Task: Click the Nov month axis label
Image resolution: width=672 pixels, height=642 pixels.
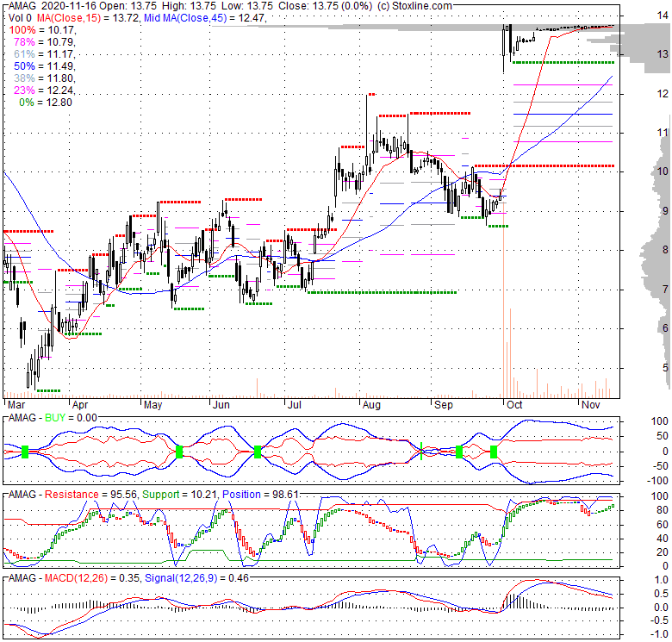Action: pos(590,405)
